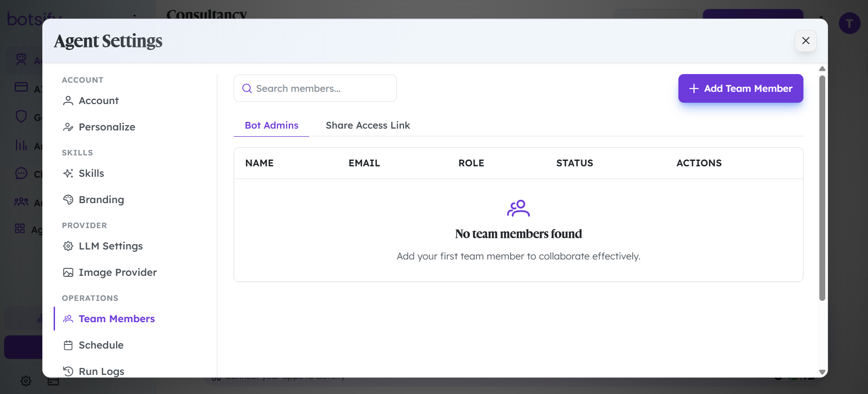Click the plus icon on Add Team Member

(694, 89)
